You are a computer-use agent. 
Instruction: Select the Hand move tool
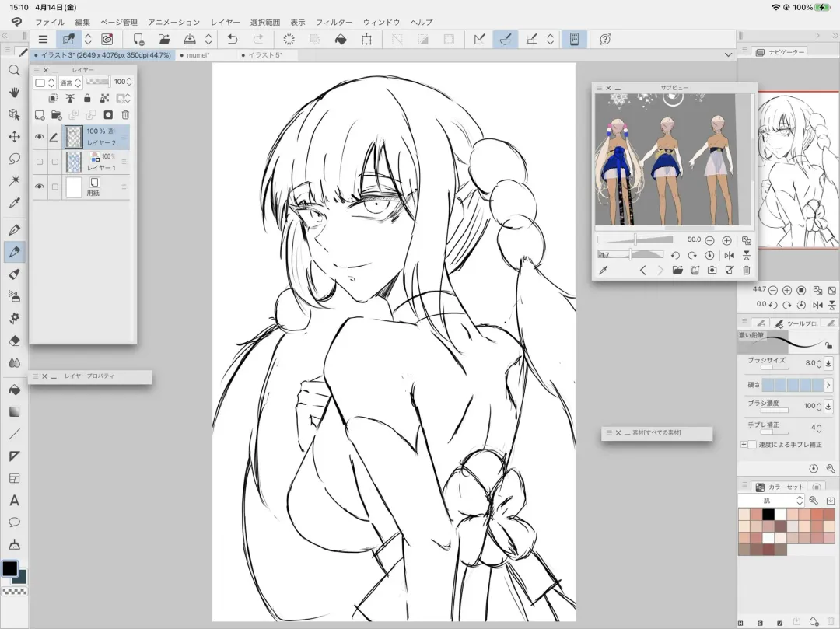click(14, 92)
